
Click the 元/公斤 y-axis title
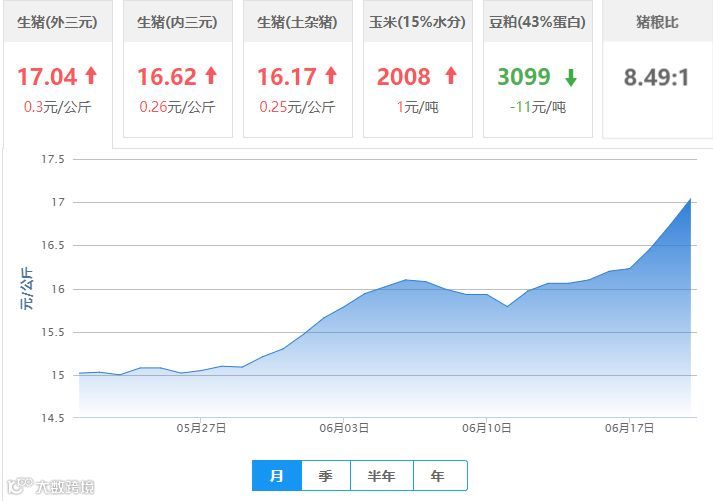(26, 288)
